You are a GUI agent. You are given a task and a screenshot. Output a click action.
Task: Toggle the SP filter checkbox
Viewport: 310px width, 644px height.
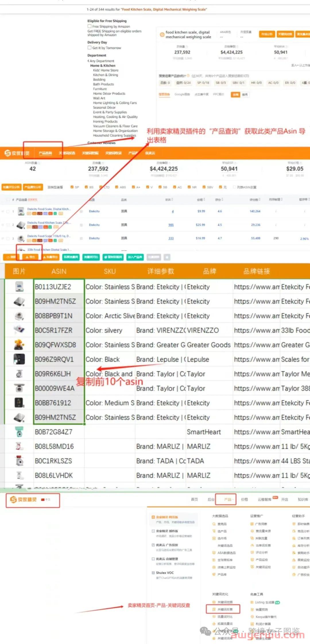[x=72, y=187]
